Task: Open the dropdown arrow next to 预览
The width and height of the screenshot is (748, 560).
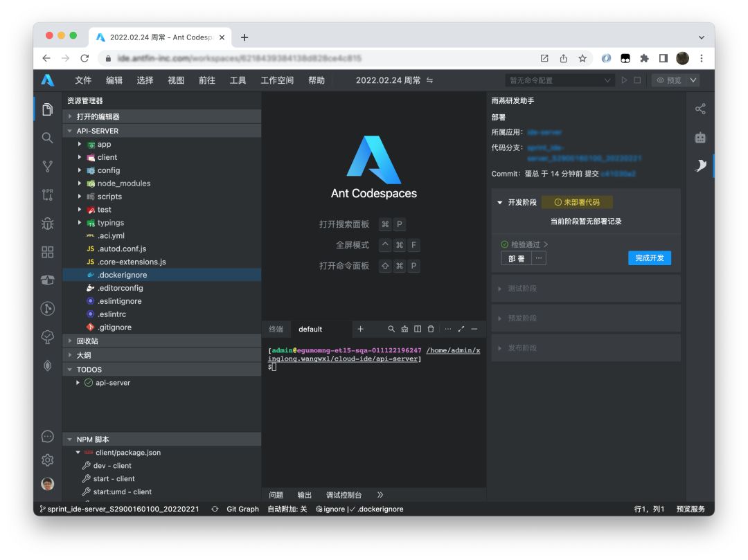Action: (693, 80)
